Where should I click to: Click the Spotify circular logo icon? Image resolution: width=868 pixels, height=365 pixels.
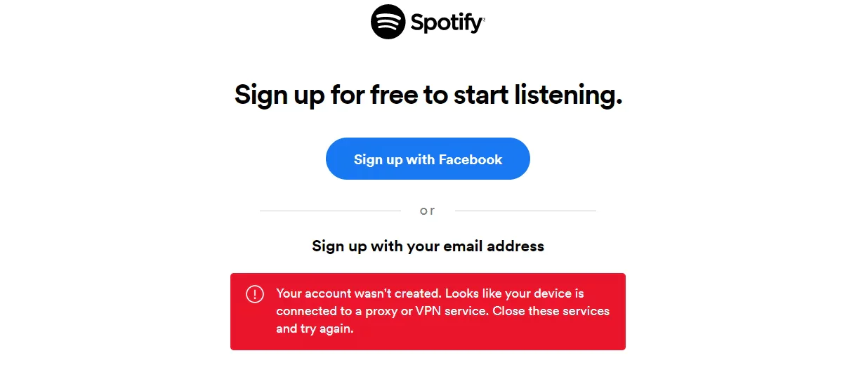pyautogui.click(x=388, y=22)
